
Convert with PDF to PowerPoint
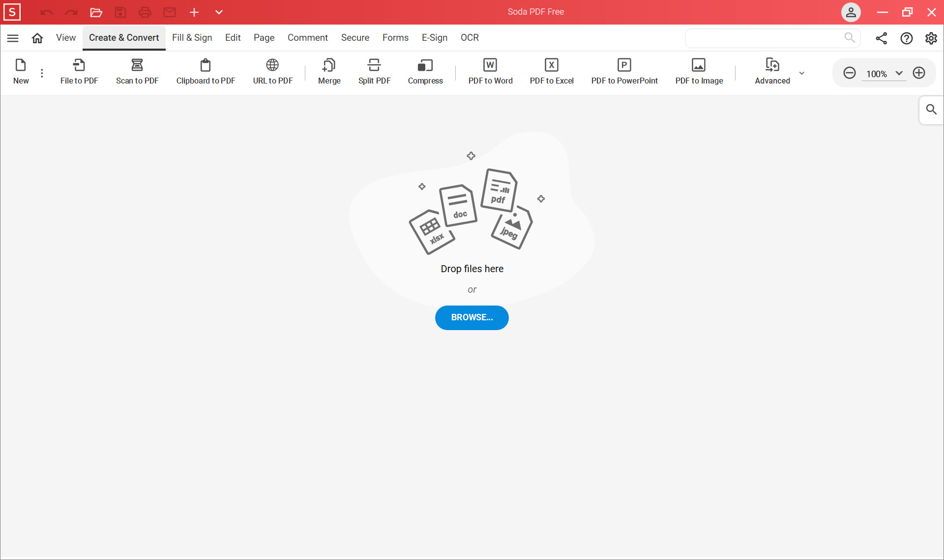624,72
